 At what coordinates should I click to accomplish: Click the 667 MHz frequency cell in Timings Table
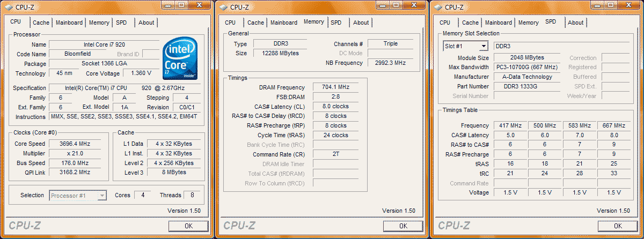click(615, 126)
